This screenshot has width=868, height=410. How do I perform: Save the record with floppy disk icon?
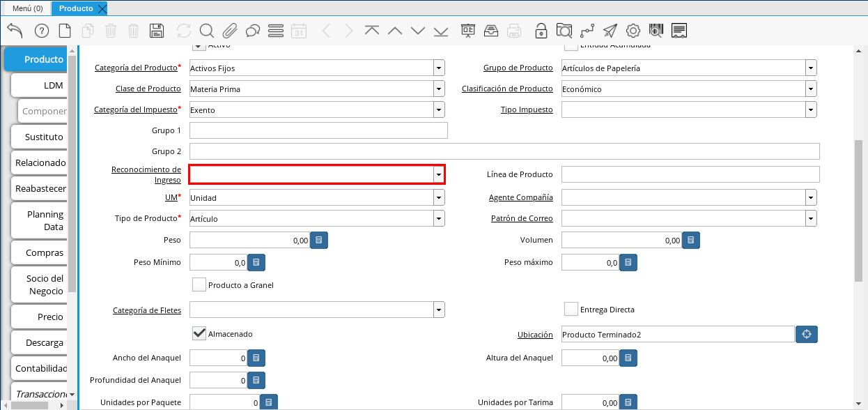click(157, 31)
